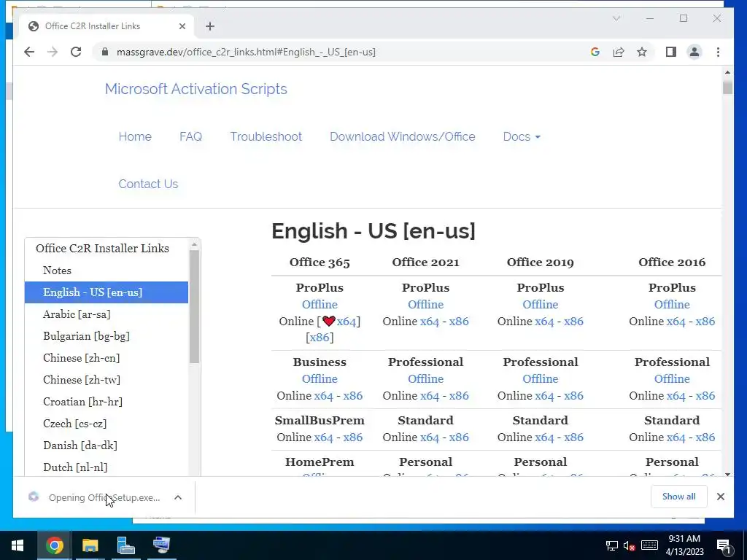
Task: Close the Office C2R Installer Links tab
Action: pyautogui.click(x=182, y=26)
